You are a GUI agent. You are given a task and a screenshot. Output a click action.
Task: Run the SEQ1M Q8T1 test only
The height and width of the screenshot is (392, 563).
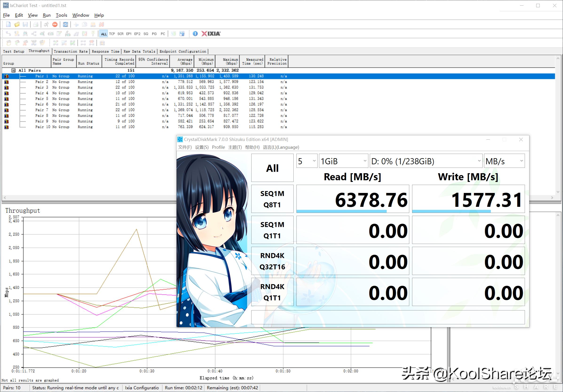pyautogui.click(x=272, y=199)
